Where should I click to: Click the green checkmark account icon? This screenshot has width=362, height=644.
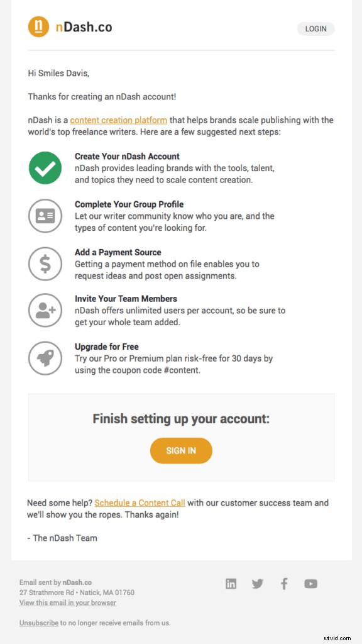click(45, 167)
